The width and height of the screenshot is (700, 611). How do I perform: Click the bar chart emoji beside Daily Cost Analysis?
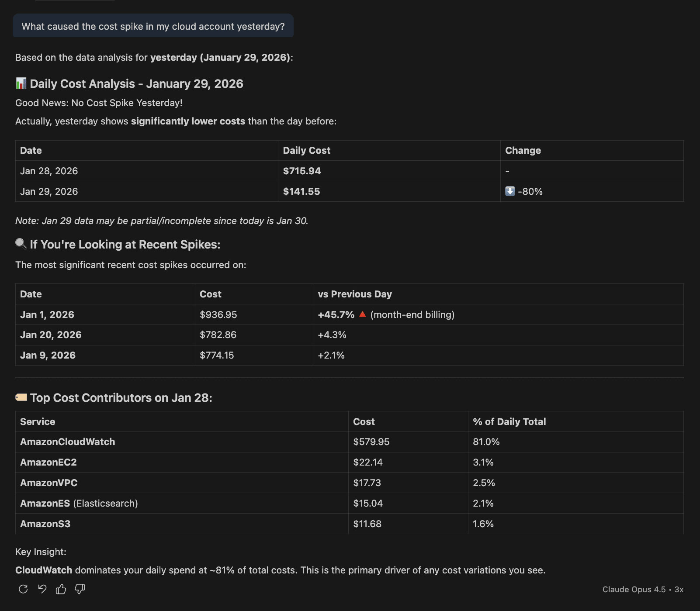click(21, 83)
